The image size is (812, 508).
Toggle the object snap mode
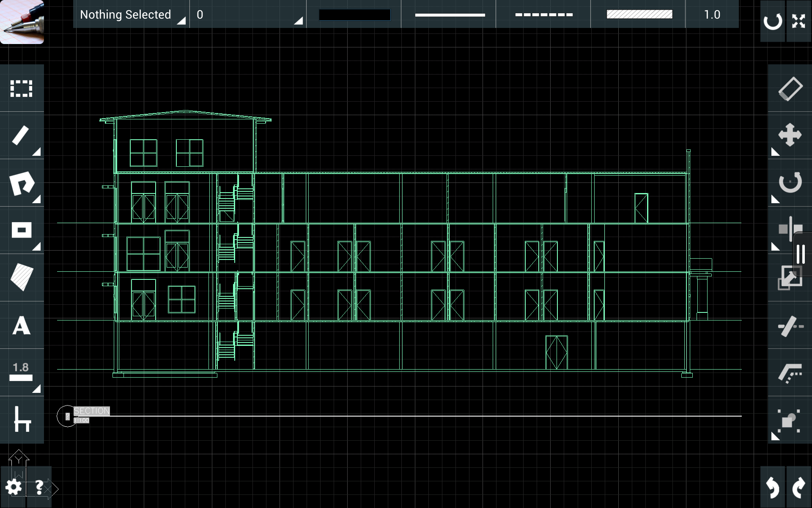coord(789,420)
